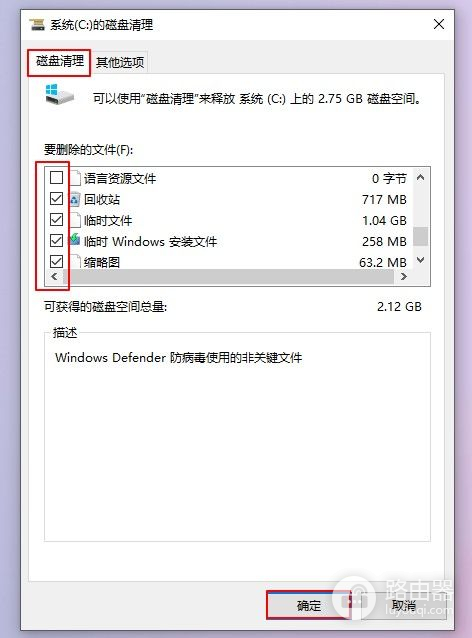The height and width of the screenshot is (638, 472).
Task: Click the thumbnails file icon
Action: click(x=75, y=261)
